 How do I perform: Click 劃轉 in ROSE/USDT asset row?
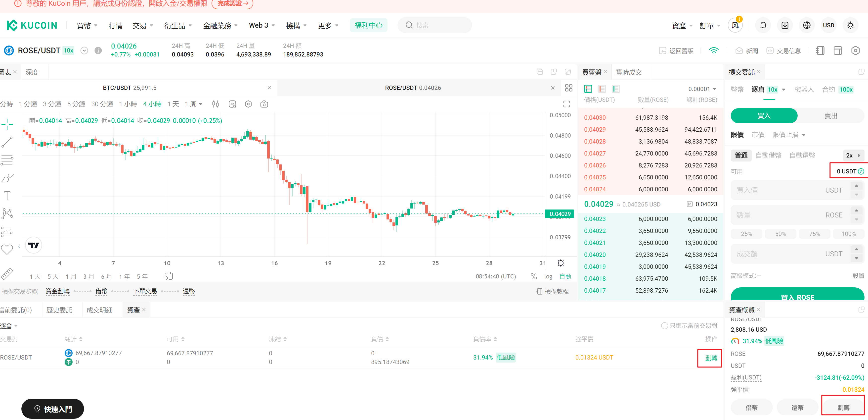point(711,358)
